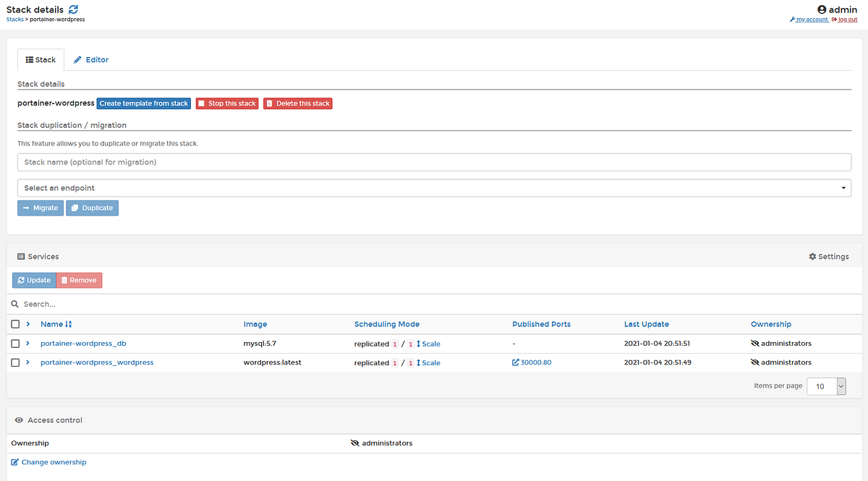868x481 pixels.
Task: Open the my account link
Action: [809, 20]
